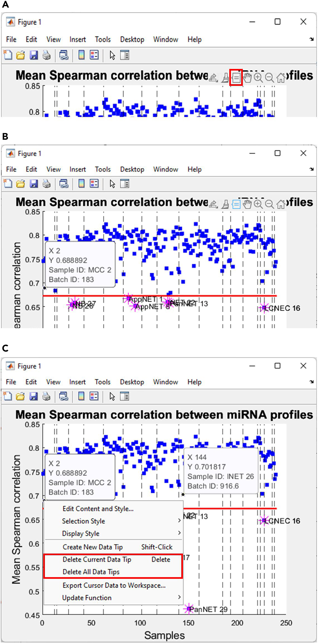Click the red-boxed Data Tips icon in panel A
The image size is (321, 644).
(236, 78)
